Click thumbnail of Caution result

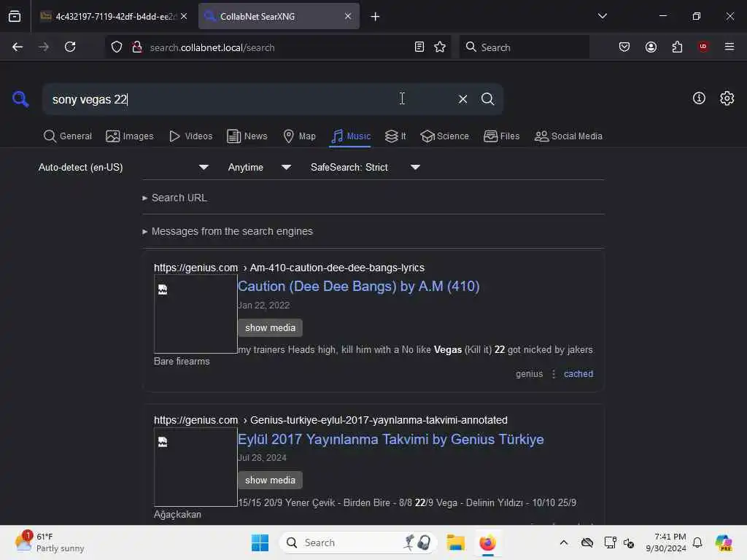(x=196, y=314)
